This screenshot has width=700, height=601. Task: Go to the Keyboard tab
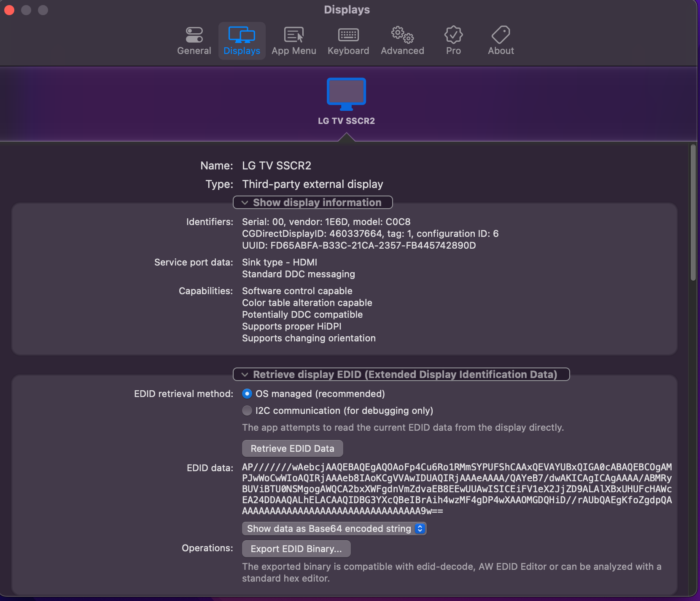348,41
